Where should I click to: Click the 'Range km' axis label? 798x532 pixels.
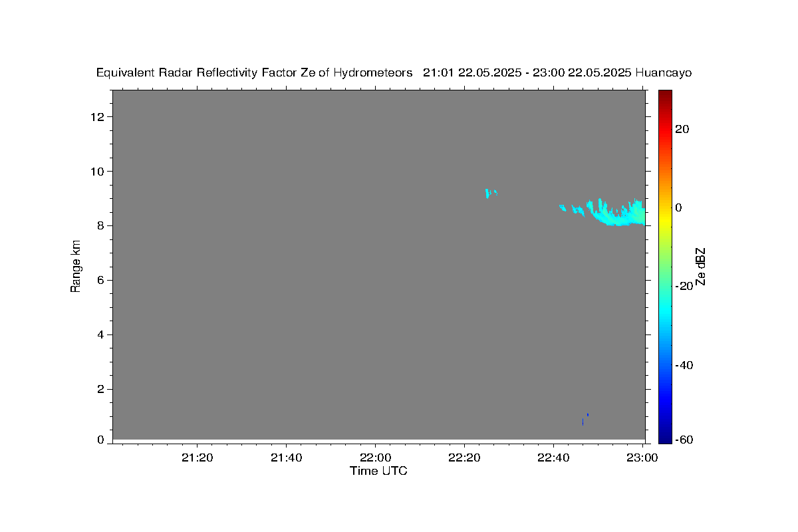(x=76, y=266)
